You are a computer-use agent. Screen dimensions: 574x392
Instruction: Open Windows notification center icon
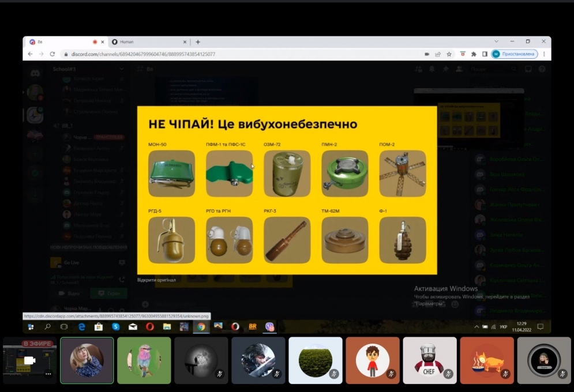[x=541, y=327]
